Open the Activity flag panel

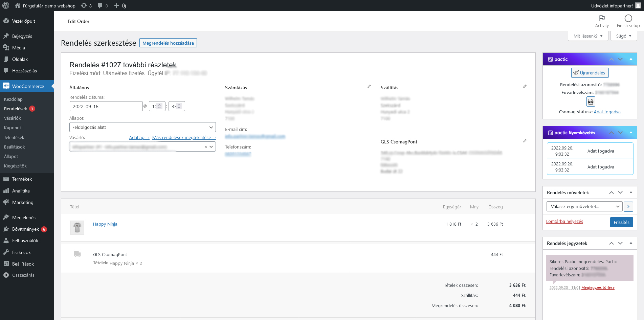(x=602, y=21)
